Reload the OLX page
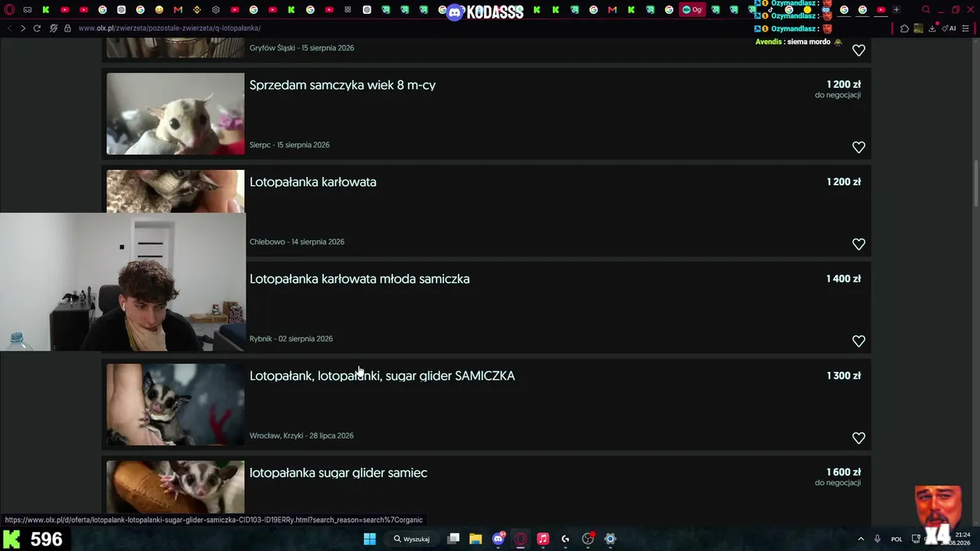The image size is (980, 551). [x=37, y=28]
